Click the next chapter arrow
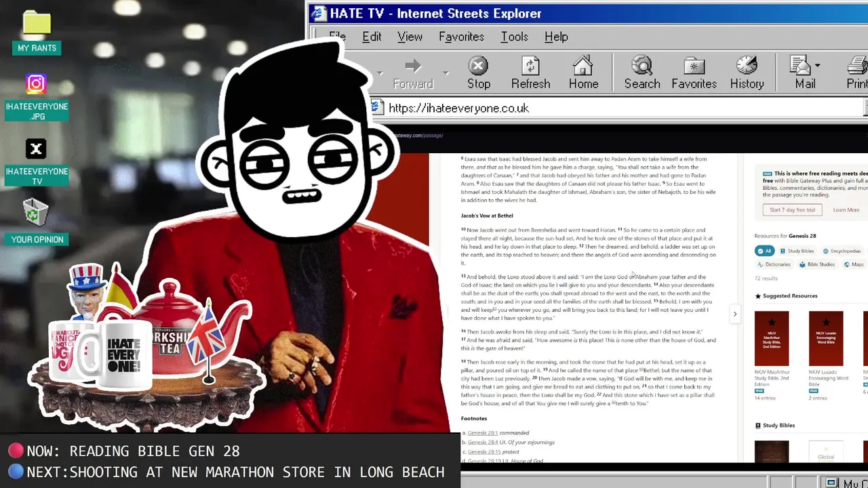Viewport: 868px width, 488px height. tap(734, 314)
